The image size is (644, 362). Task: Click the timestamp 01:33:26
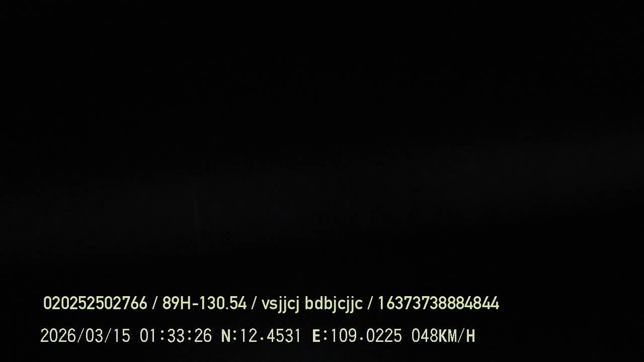pos(176,336)
